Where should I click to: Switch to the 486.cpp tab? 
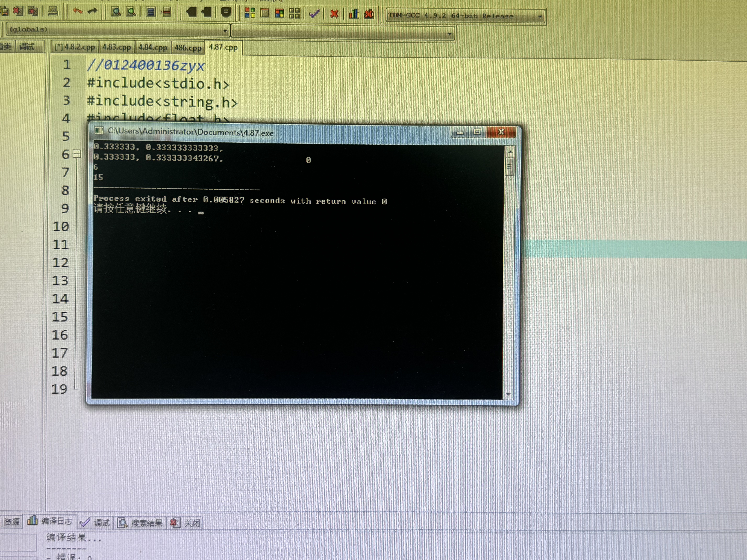188,48
